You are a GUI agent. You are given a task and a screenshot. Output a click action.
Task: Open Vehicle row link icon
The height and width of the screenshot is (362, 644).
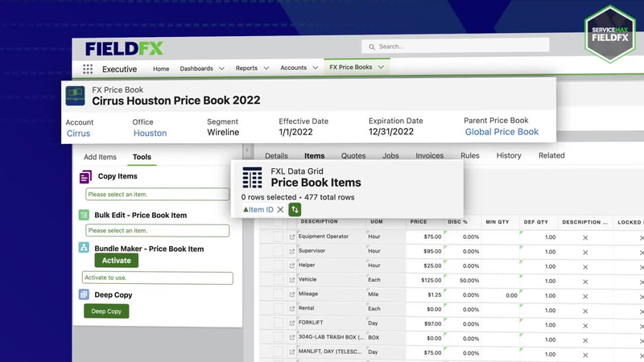coord(292,280)
